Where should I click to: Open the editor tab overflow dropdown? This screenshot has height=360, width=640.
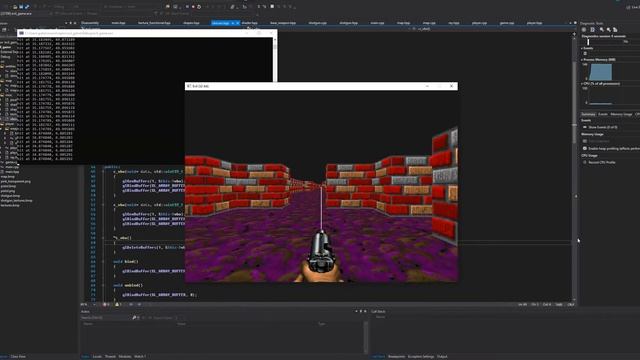click(x=571, y=23)
